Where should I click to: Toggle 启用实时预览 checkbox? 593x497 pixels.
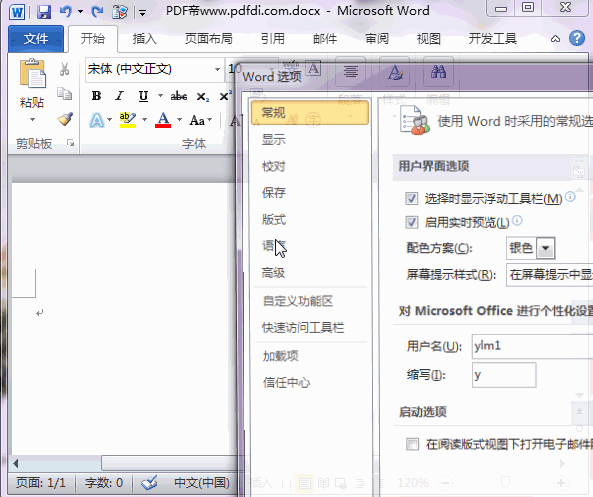pyautogui.click(x=411, y=222)
